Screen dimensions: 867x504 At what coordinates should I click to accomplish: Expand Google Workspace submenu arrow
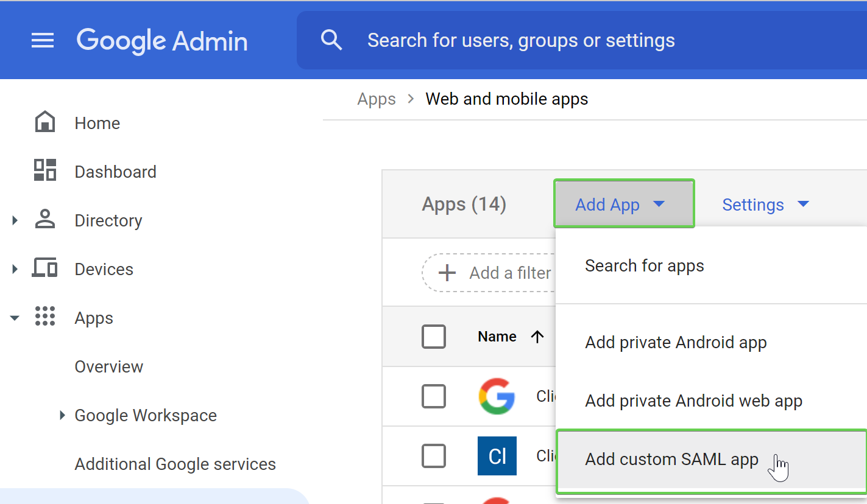62,415
